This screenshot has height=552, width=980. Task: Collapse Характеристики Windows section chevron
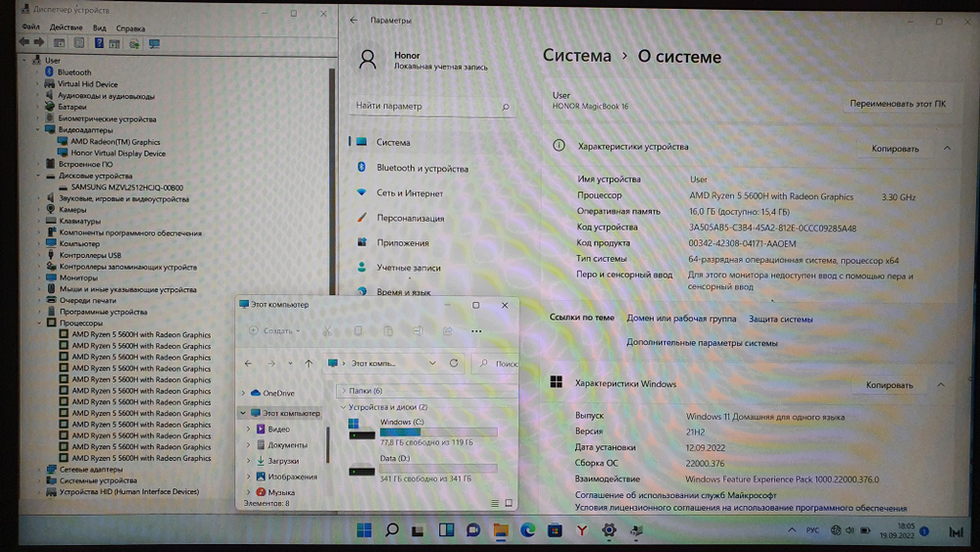pyautogui.click(x=941, y=384)
